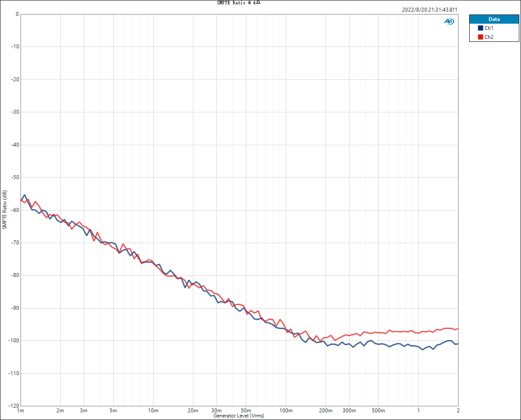Image resolution: width=521 pixels, height=420 pixels.
Task: Click the 300m tick label on horizontal axis
Action: (x=349, y=411)
